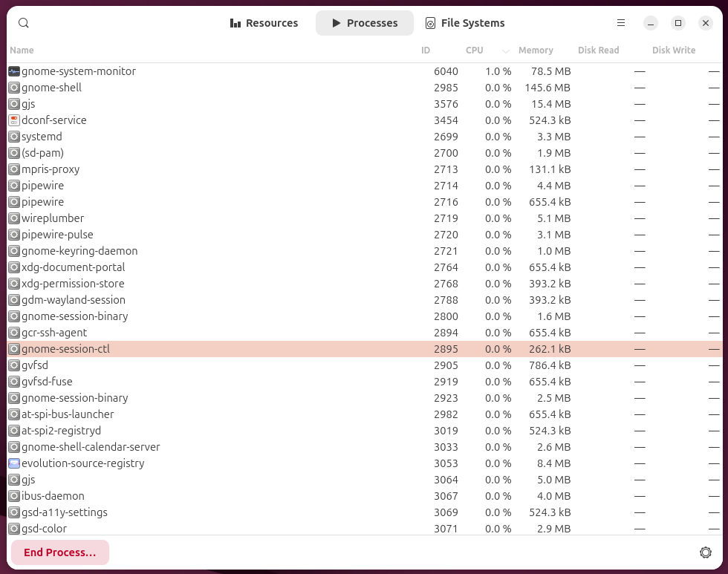
Task: Sort by the CPU column header
Action: [x=474, y=50]
